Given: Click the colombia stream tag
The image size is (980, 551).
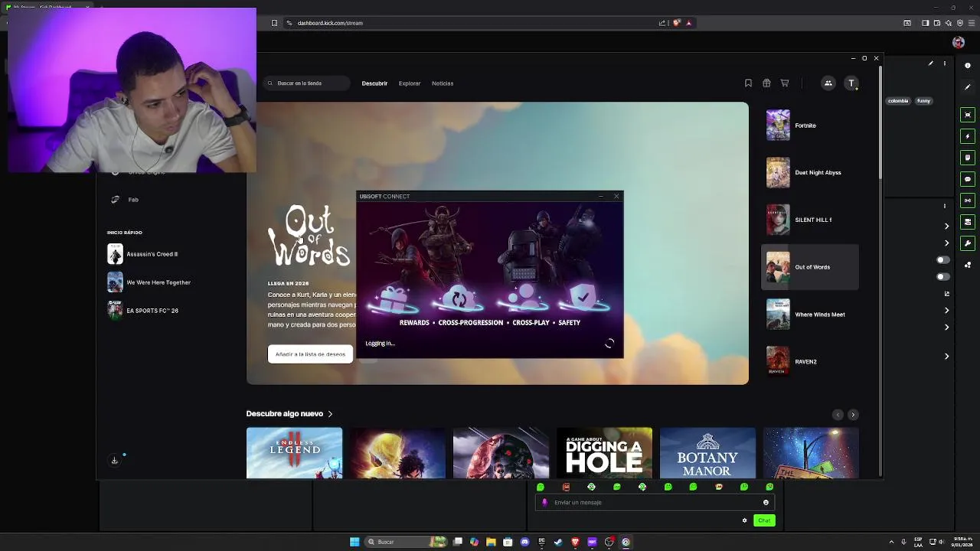Looking at the screenshot, I should [x=898, y=101].
